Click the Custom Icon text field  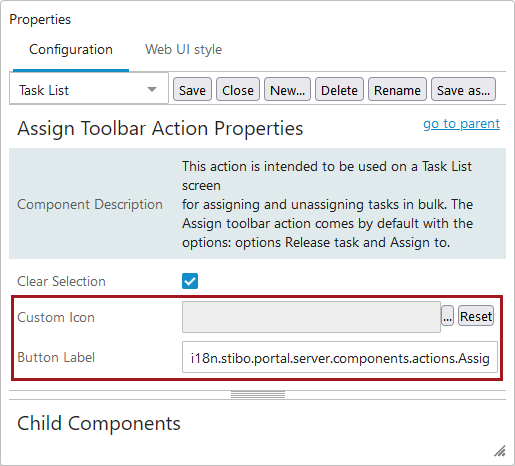(x=311, y=317)
